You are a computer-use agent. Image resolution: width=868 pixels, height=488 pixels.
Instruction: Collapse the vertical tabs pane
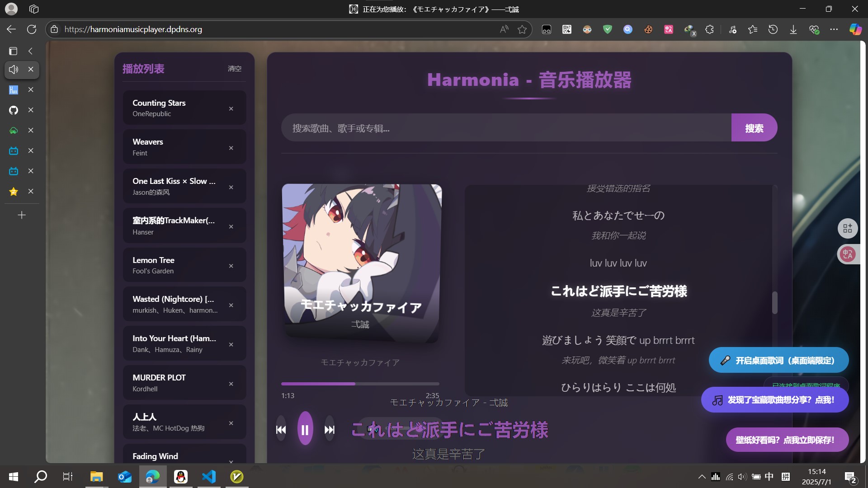coord(30,51)
